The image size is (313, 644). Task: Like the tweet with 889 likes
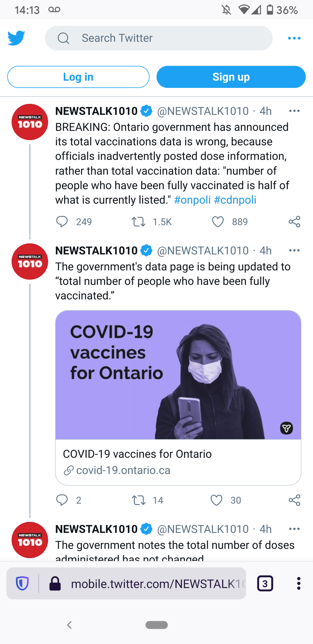218,222
